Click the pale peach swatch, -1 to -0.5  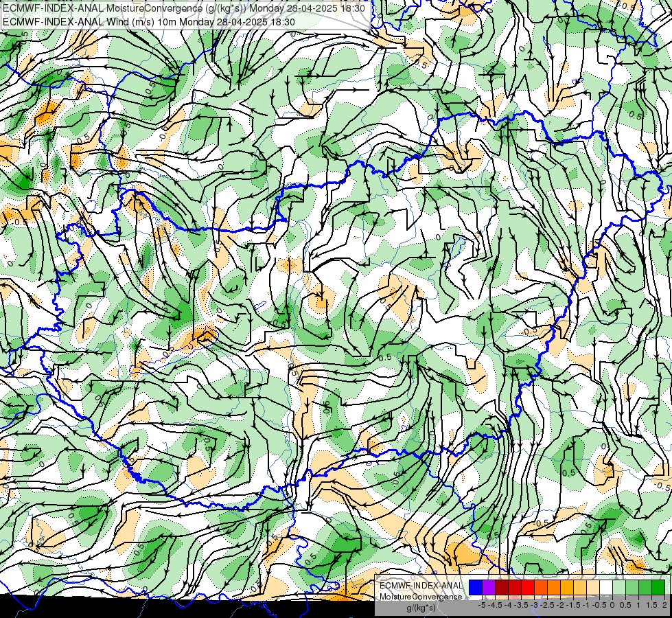click(x=593, y=588)
